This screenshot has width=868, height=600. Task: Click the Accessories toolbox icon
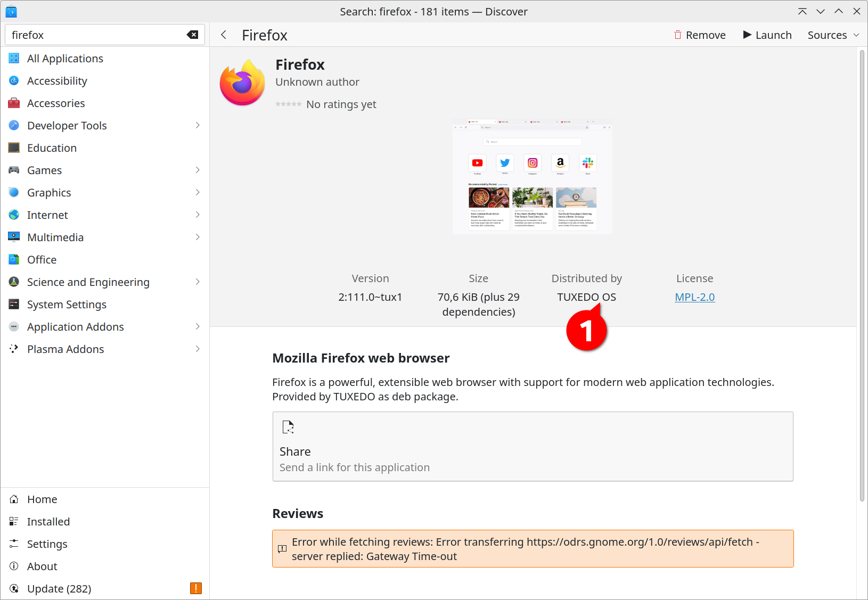(14, 103)
